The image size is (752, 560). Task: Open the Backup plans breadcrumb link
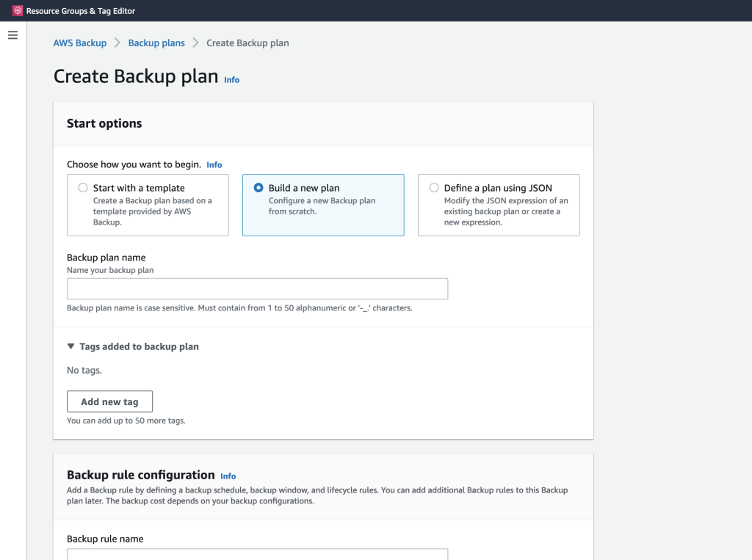coord(156,43)
